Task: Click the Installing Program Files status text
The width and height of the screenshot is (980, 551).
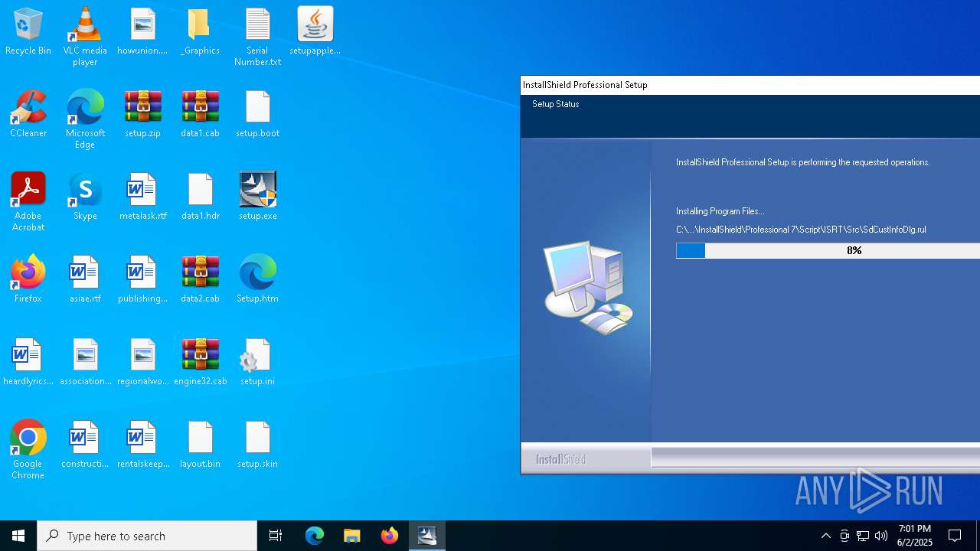Action: tap(720, 211)
